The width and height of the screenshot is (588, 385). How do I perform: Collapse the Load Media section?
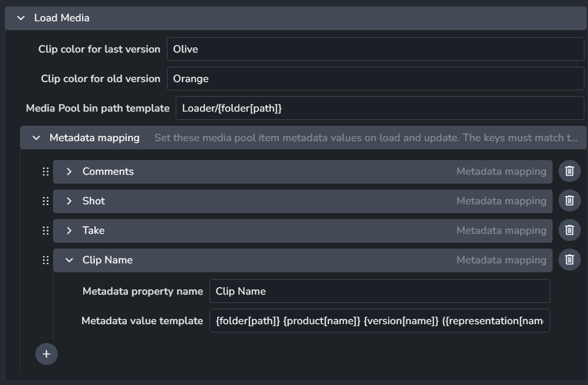(21, 18)
